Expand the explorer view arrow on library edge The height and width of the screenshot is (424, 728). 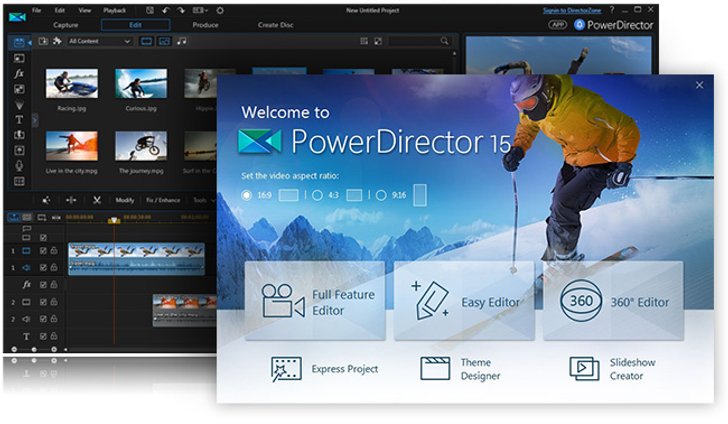(x=35, y=120)
